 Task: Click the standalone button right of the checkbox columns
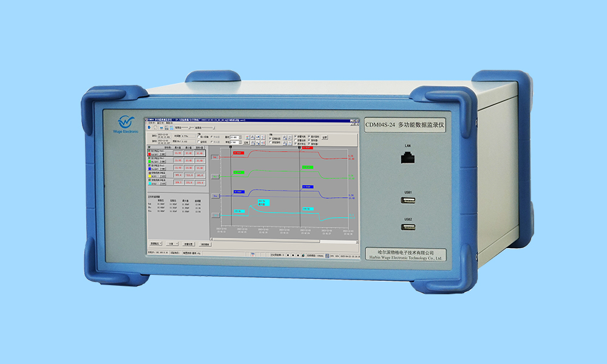click(x=325, y=138)
